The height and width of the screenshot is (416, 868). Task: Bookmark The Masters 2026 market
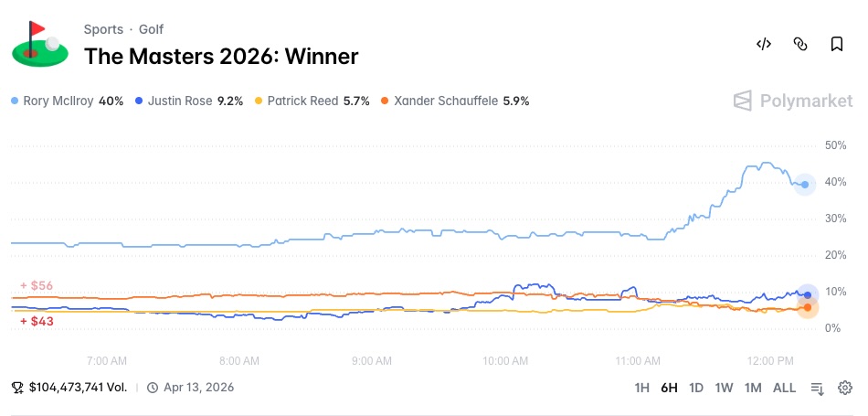[x=836, y=44]
